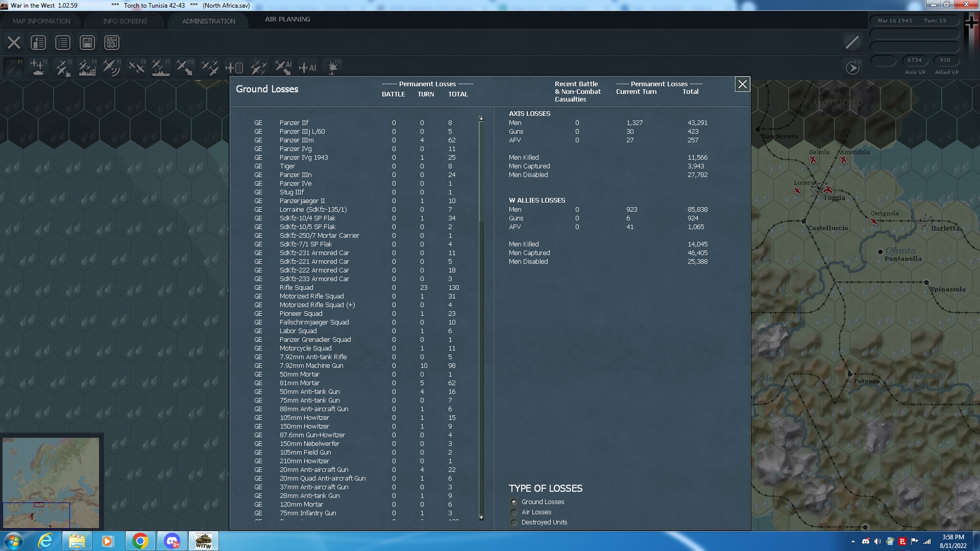Viewport: 980px width, 551px height.
Task: Select the F11 air strike planning icon
Action: [x=332, y=67]
